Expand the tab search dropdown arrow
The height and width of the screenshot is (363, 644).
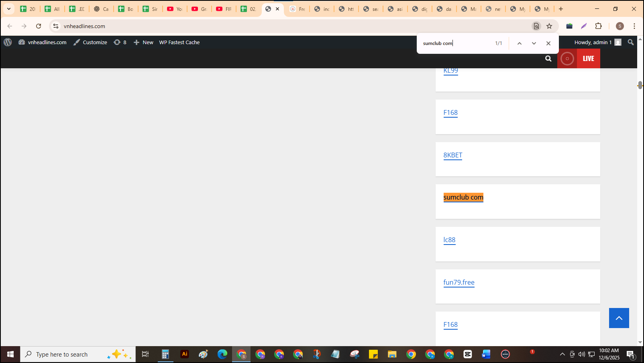pyautogui.click(x=8, y=9)
